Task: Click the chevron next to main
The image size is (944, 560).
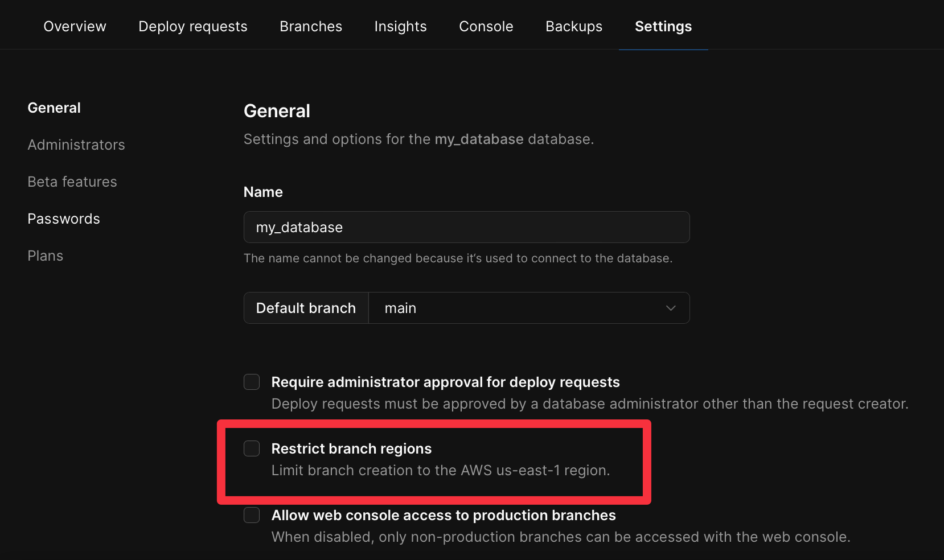Action: coord(671,308)
